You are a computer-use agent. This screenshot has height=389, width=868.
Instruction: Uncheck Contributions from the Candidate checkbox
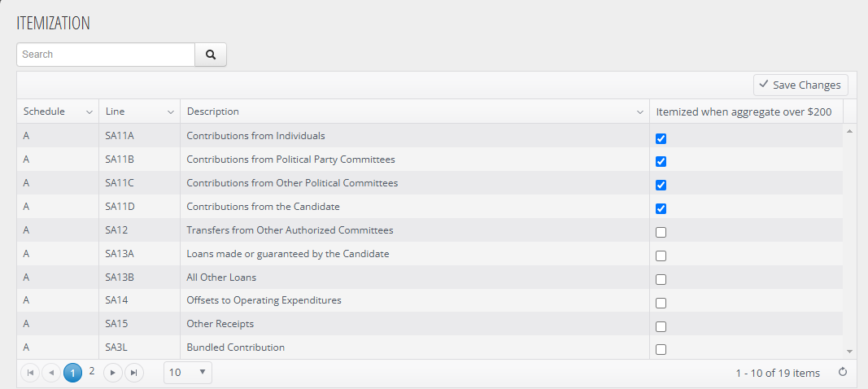[x=661, y=209]
